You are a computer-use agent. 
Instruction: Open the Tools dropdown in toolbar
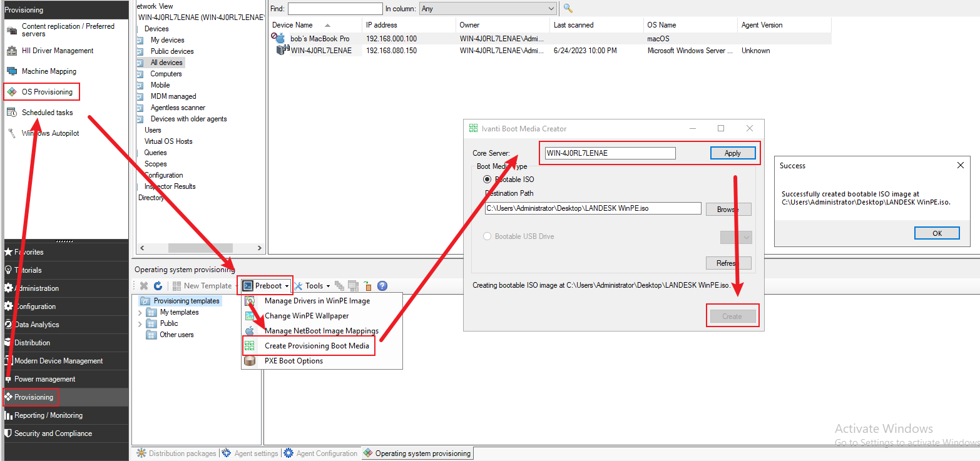pos(313,286)
